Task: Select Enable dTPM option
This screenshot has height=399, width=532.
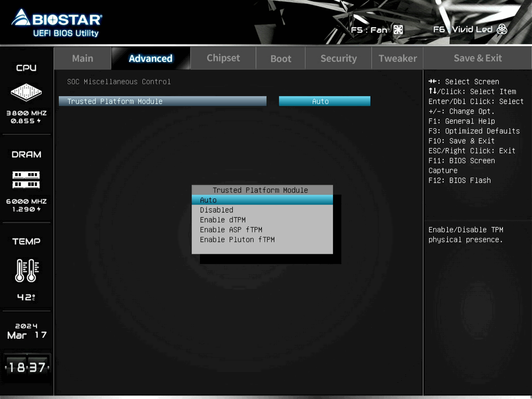Action: pos(262,220)
